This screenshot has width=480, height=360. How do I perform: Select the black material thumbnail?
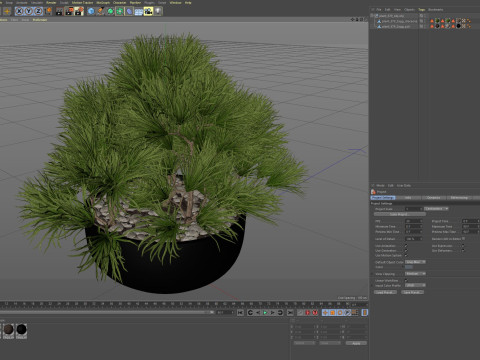click(x=21, y=330)
